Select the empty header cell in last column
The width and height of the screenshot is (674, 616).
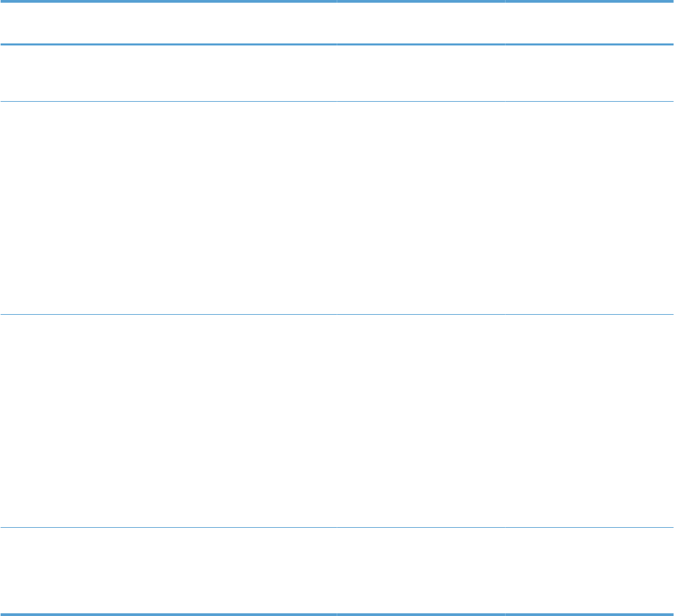click(589, 23)
